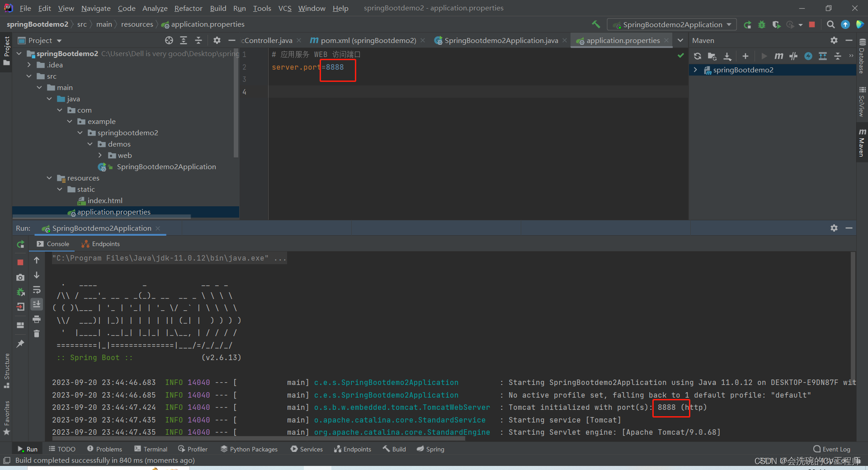Open the Problems tool window

tap(104, 449)
